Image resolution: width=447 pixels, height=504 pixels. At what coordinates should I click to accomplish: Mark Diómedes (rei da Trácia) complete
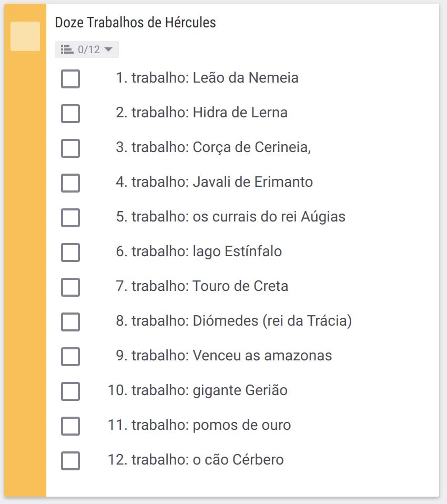pos(70,322)
